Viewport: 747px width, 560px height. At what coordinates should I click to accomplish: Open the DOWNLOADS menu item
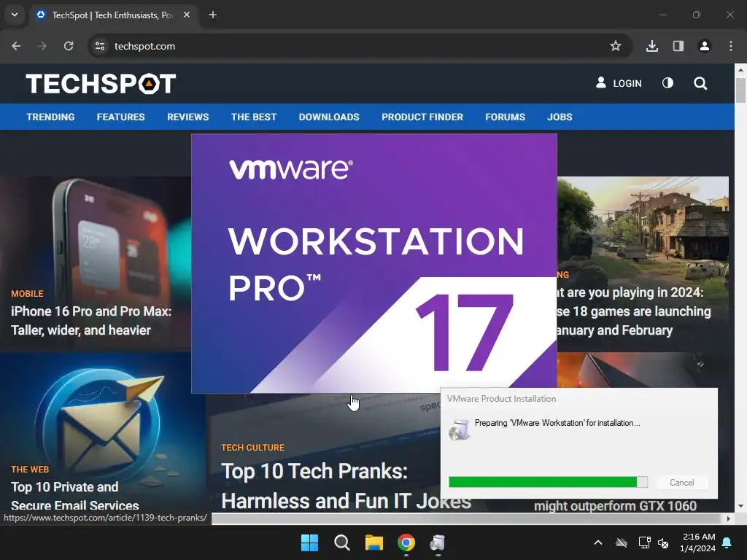pos(329,117)
